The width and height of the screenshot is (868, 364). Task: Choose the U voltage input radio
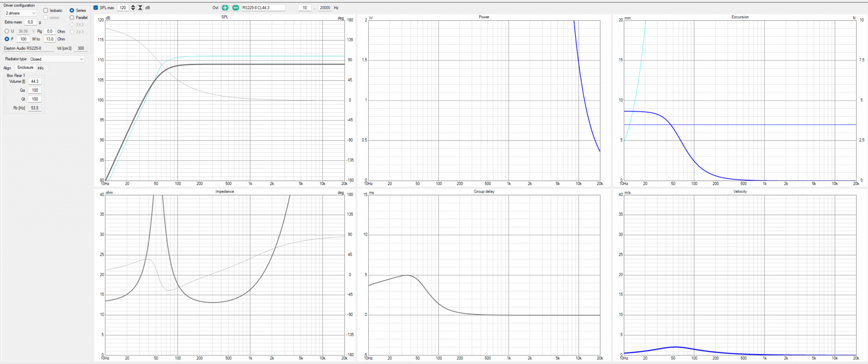click(x=7, y=31)
